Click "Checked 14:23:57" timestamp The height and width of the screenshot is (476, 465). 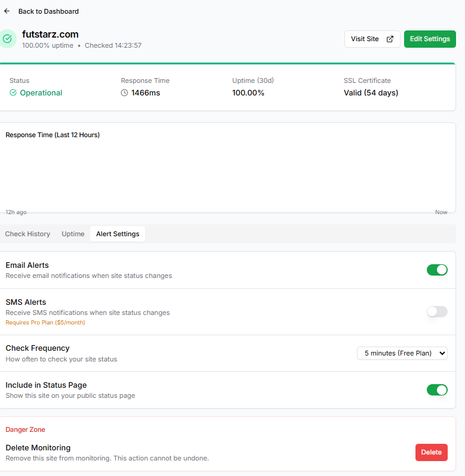coord(113,45)
